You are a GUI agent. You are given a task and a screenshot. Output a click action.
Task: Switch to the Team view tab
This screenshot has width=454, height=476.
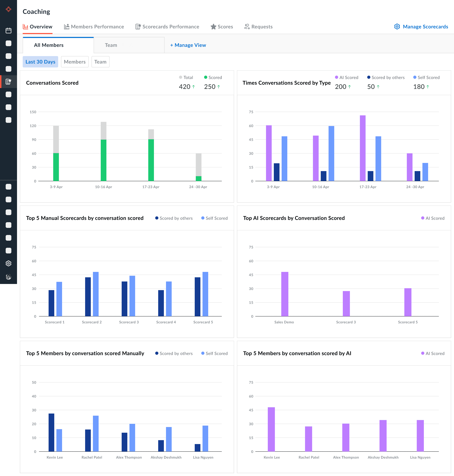[x=111, y=45]
